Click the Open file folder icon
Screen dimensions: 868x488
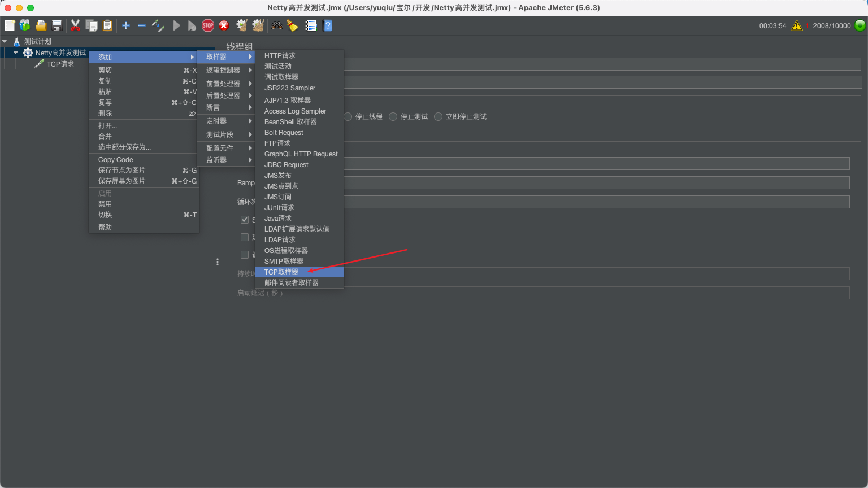pyautogui.click(x=41, y=25)
